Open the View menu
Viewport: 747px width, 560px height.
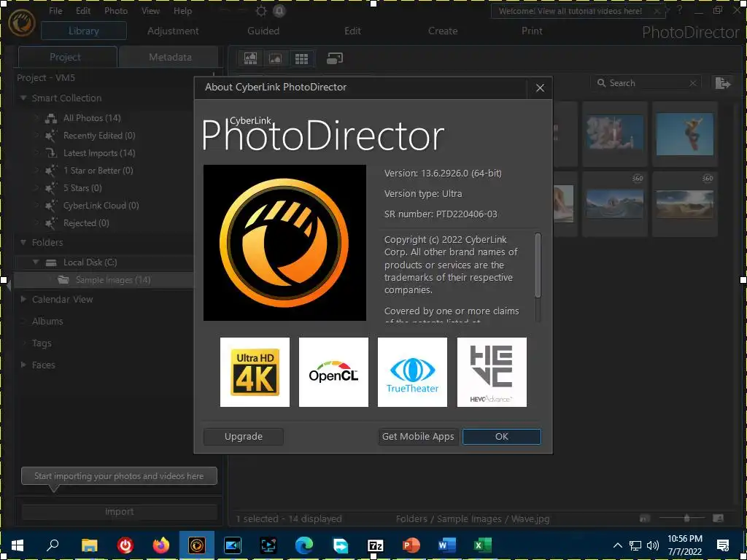point(150,10)
